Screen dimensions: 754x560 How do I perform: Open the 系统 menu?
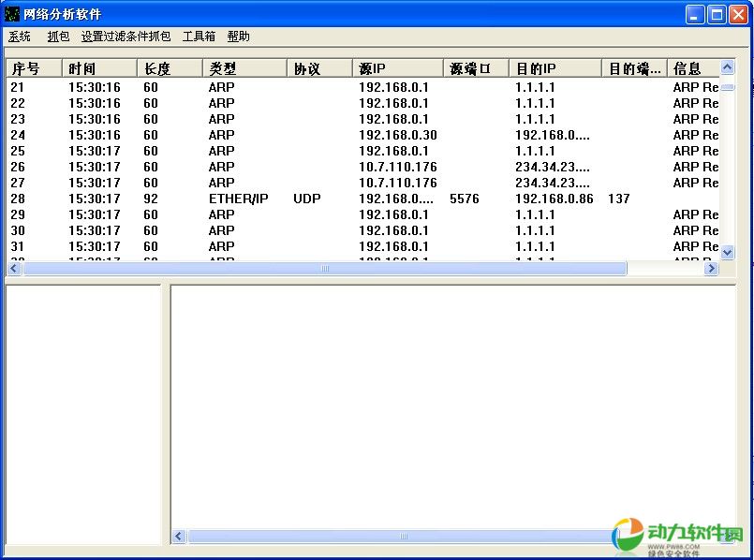[20, 37]
